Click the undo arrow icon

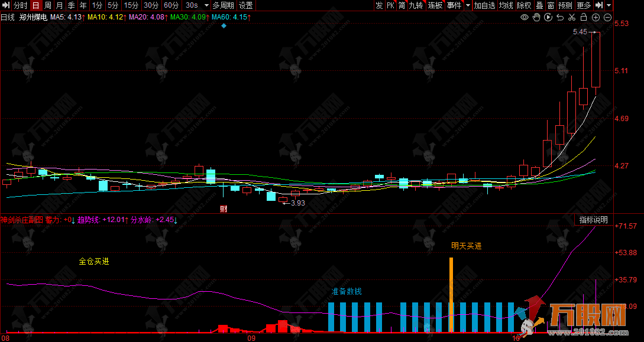tap(560, 18)
